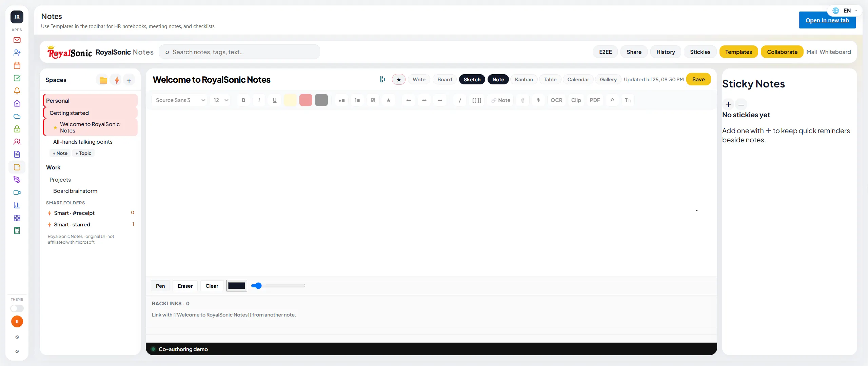Apply italic formatting in editor toolbar
The image size is (868, 366).
[259, 100]
